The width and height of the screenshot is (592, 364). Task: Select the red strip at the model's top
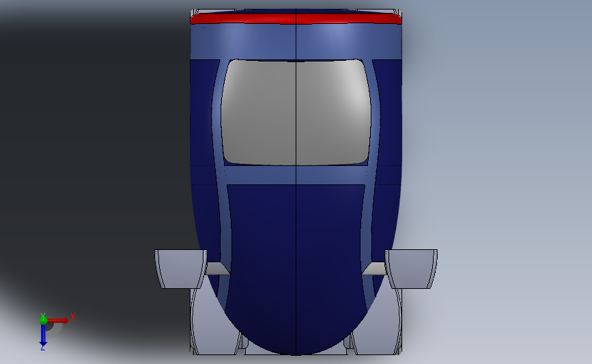(296, 18)
